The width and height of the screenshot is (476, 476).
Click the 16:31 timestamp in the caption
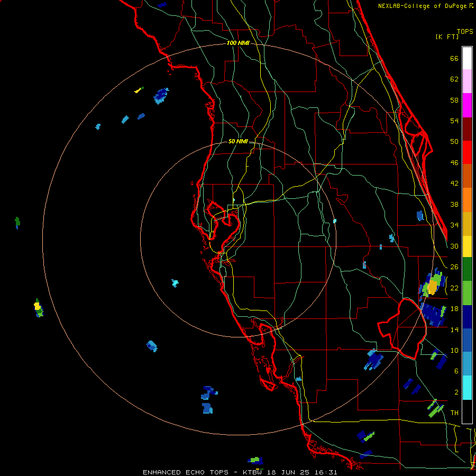click(x=325, y=472)
